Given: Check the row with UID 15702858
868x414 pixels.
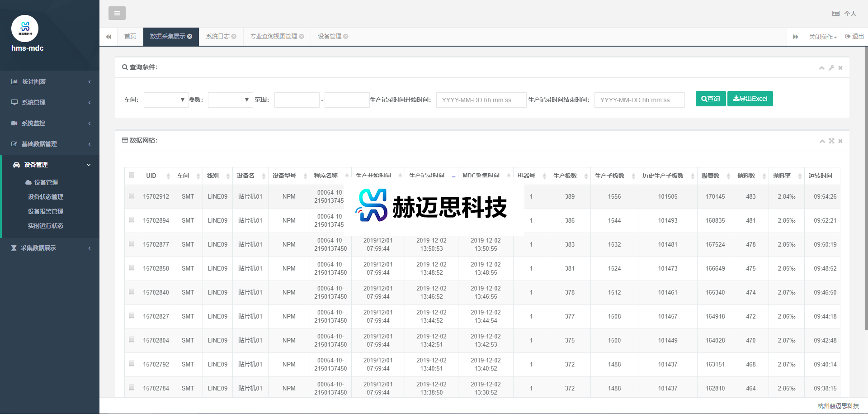Looking at the screenshot, I should (132, 267).
